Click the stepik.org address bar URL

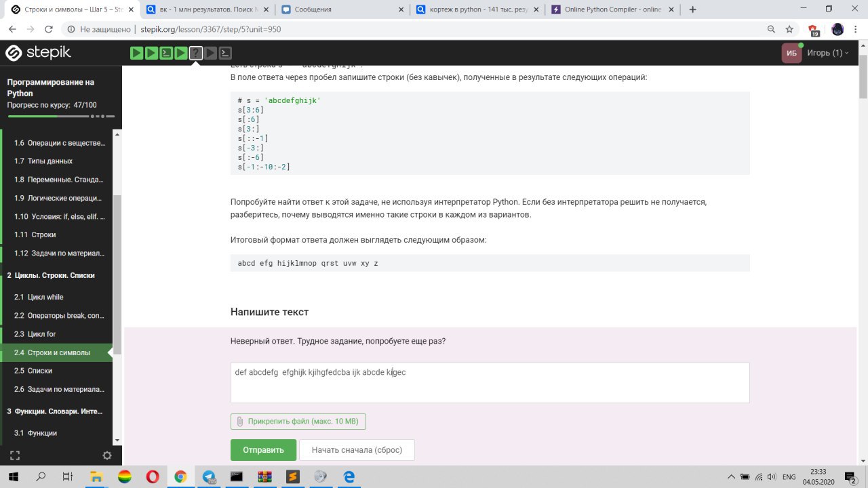point(210,30)
